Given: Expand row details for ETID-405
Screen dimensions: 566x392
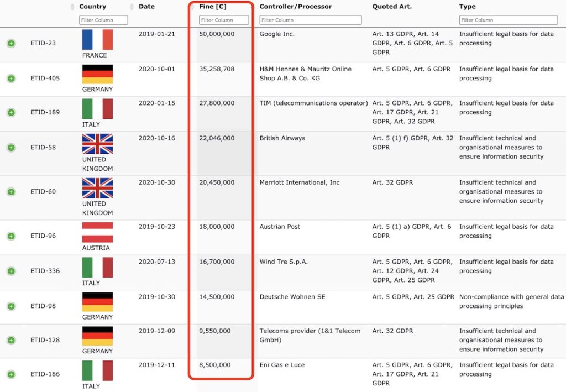Looking at the screenshot, I should 11,79.
